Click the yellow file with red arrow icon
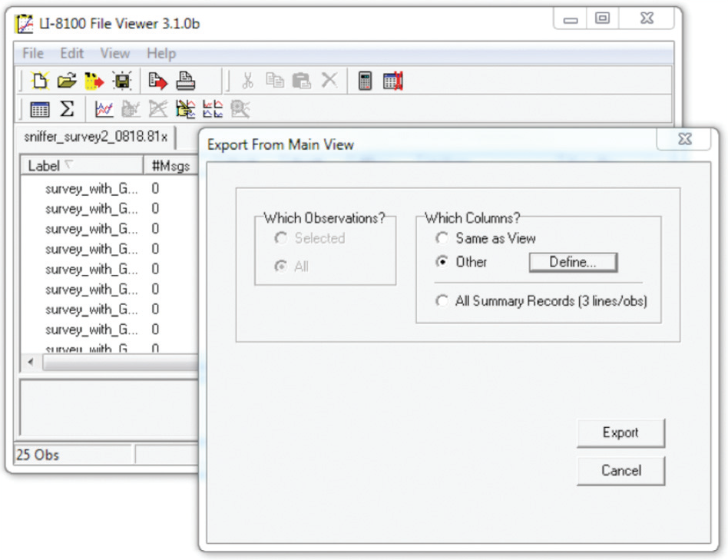 point(94,81)
